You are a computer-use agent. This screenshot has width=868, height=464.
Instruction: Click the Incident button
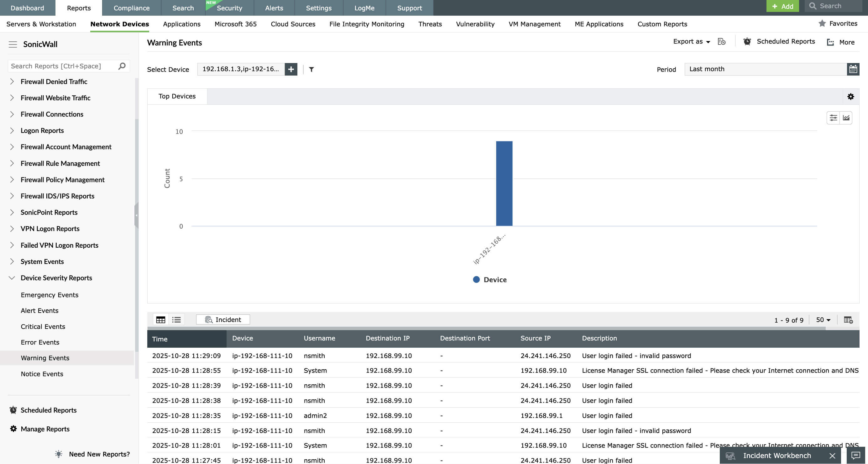click(x=223, y=320)
